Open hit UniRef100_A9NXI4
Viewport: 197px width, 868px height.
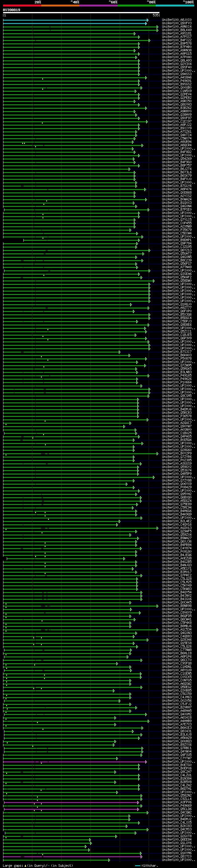click(x=177, y=26)
